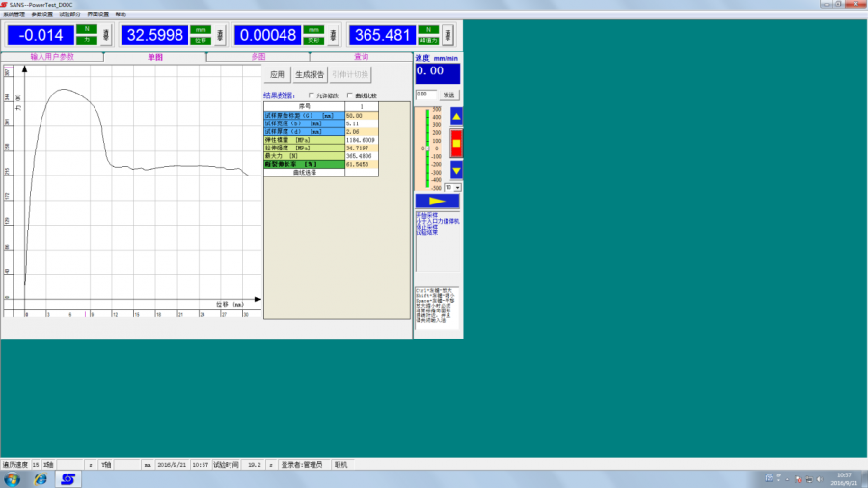Click the 序号 header cell in results table
Image resolution: width=868 pixels, height=488 pixels.
pos(305,107)
